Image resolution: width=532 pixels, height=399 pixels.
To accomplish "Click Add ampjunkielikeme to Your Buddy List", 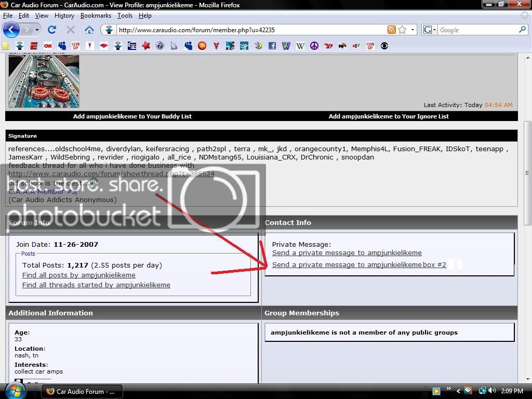I will click(132, 116).
